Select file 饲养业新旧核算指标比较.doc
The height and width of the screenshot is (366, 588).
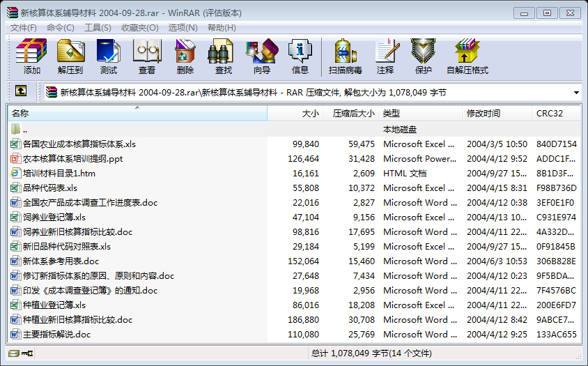(77, 231)
